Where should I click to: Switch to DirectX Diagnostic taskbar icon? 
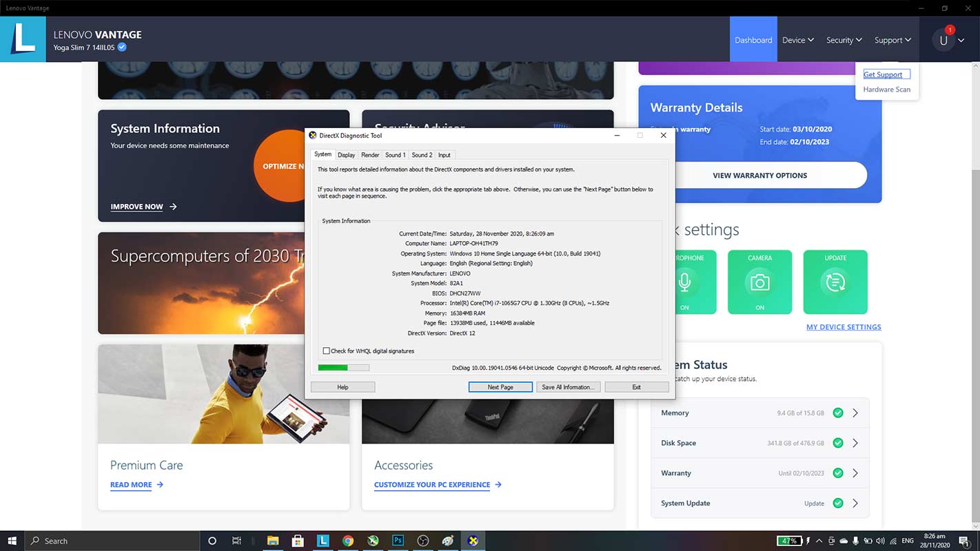(473, 541)
